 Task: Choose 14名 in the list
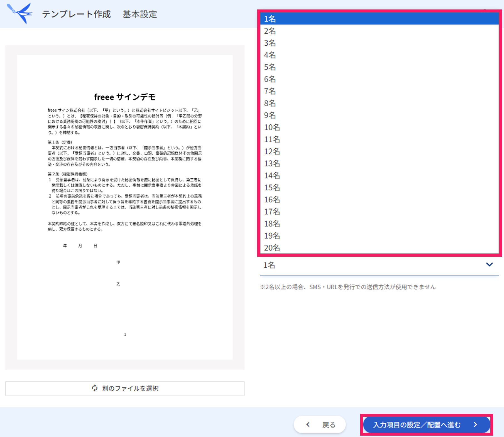(379, 175)
